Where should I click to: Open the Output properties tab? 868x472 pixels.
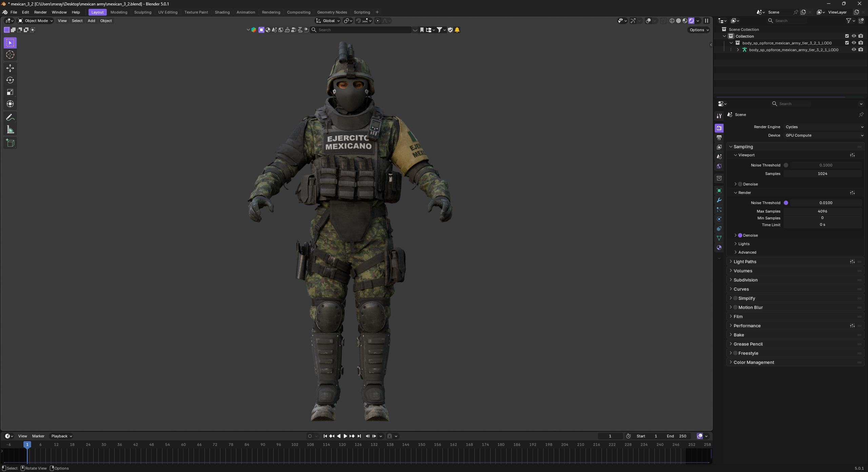click(x=719, y=138)
